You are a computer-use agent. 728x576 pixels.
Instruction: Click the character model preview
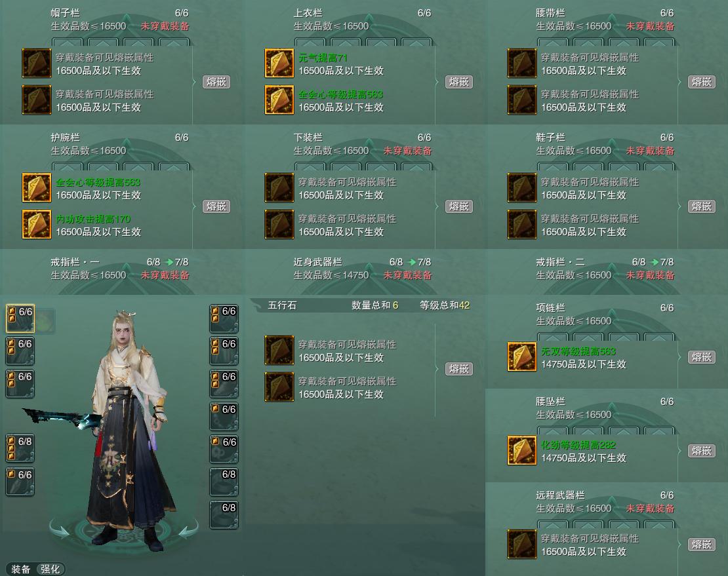click(x=127, y=431)
